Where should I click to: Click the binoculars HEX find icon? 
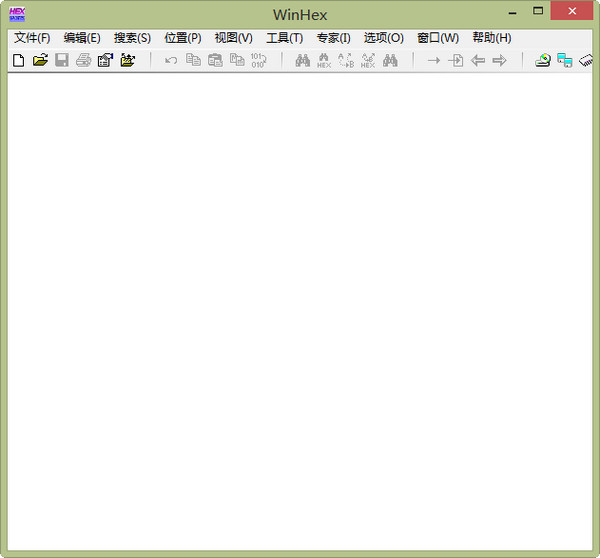pos(324,60)
